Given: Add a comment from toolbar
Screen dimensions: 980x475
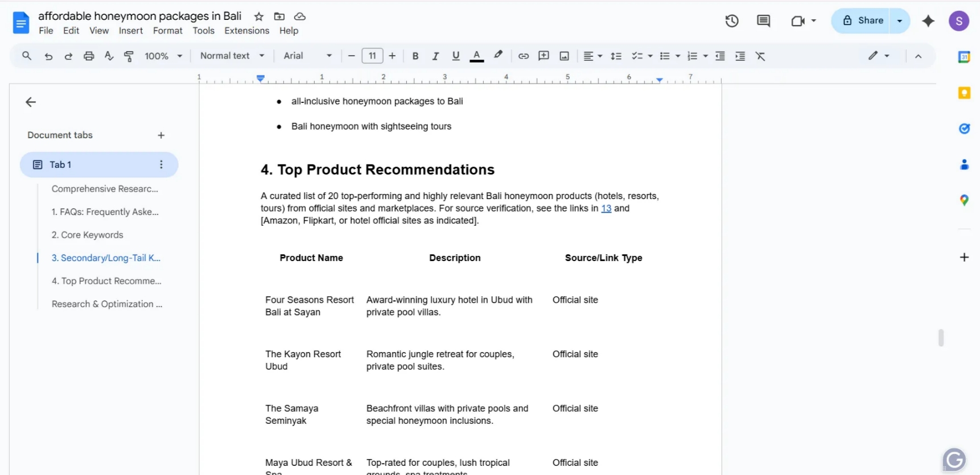Looking at the screenshot, I should tap(543, 56).
